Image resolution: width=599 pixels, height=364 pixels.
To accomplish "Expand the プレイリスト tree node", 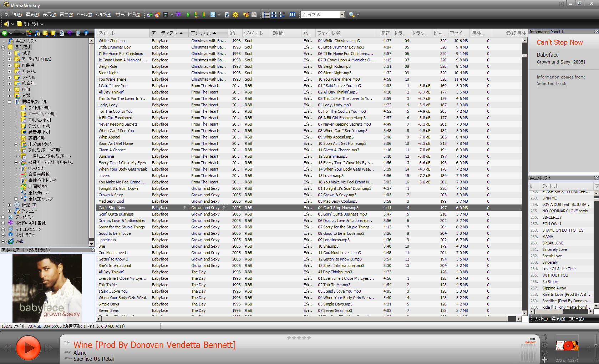I will click(x=3, y=217).
